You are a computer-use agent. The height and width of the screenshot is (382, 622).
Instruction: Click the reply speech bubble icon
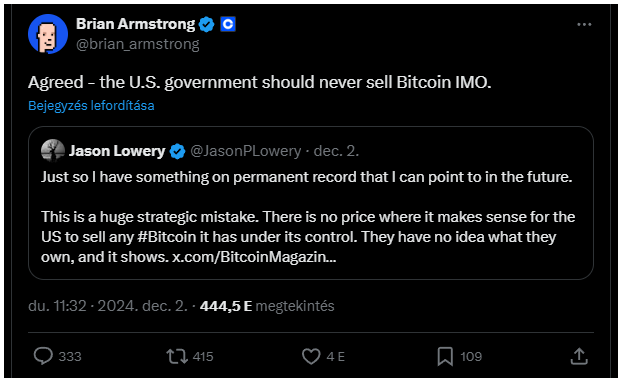pyautogui.click(x=43, y=356)
